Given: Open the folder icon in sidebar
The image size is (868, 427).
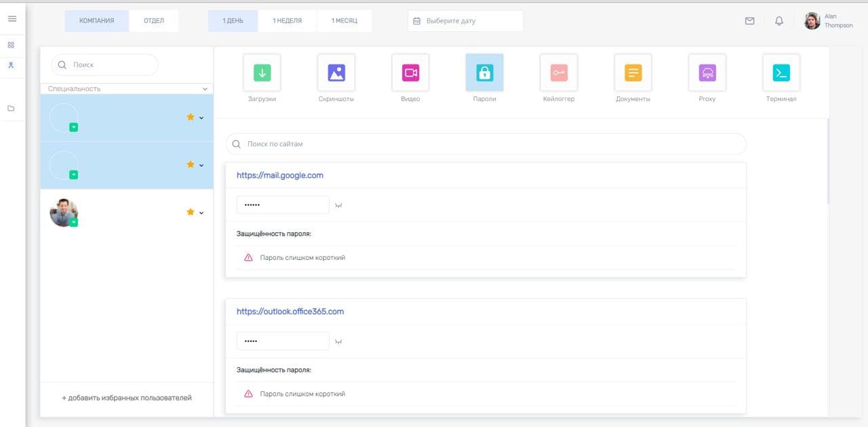Looking at the screenshot, I should pyautogui.click(x=11, y=109).
